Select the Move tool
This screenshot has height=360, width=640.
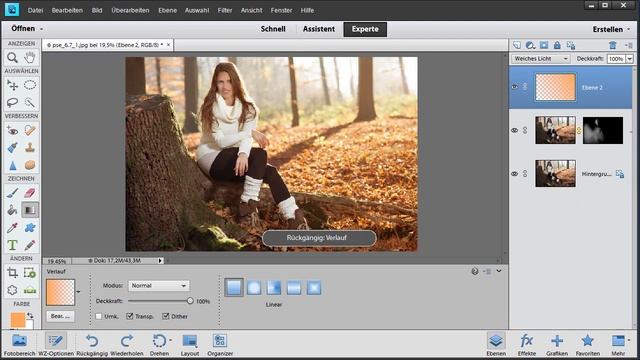pyautogui.click(x=12, y=85)
